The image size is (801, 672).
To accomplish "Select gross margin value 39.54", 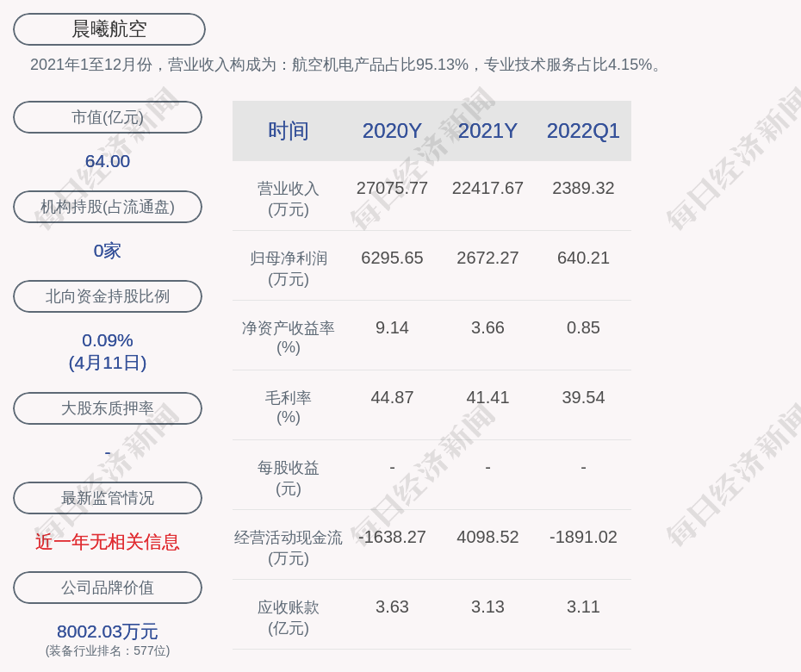I will [x=583, y=397].
